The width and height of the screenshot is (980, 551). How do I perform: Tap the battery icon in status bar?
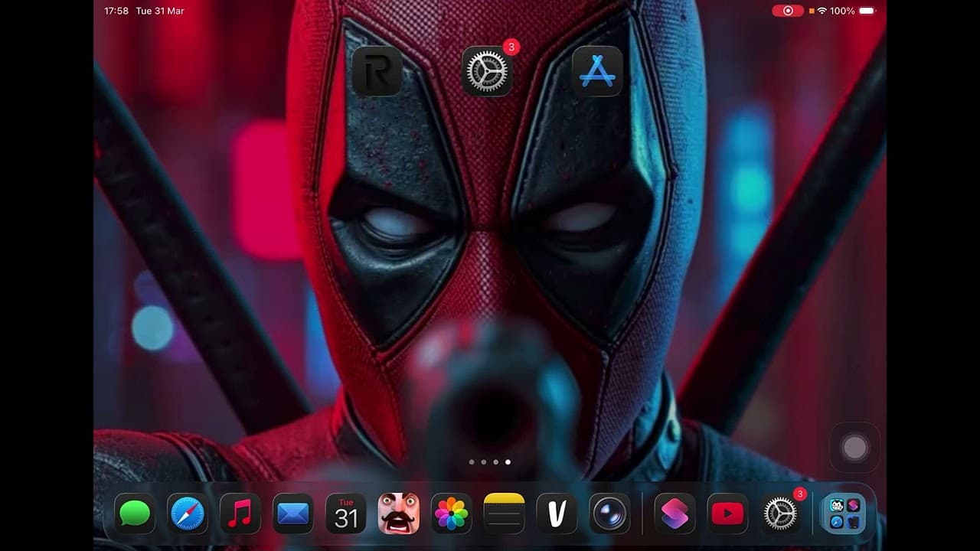pos(867,11)
